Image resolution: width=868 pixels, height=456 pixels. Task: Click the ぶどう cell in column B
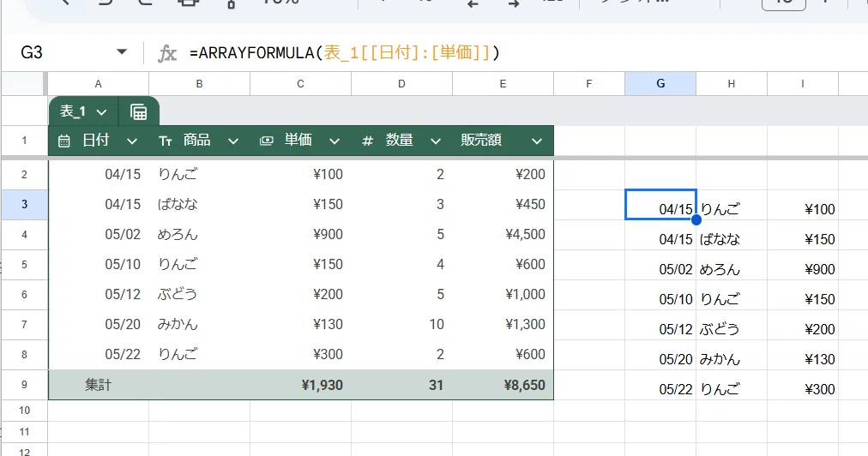click(178, 294)
